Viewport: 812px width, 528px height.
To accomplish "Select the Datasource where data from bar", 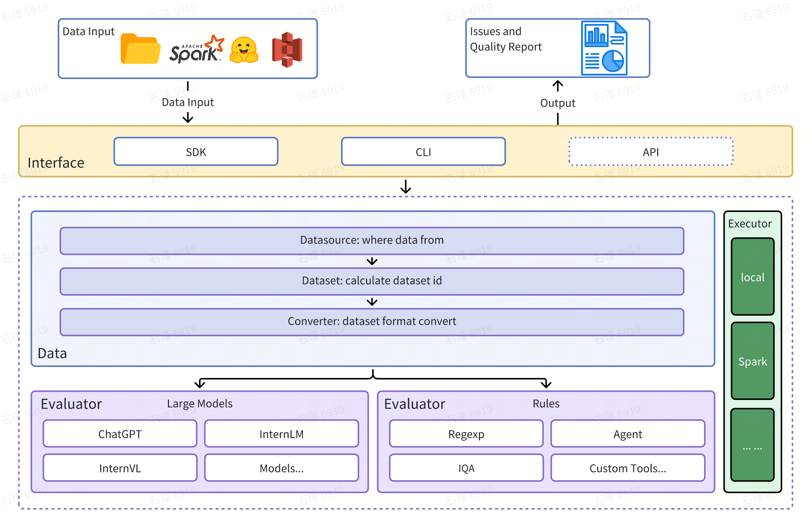I will click(x=371, y=240).
